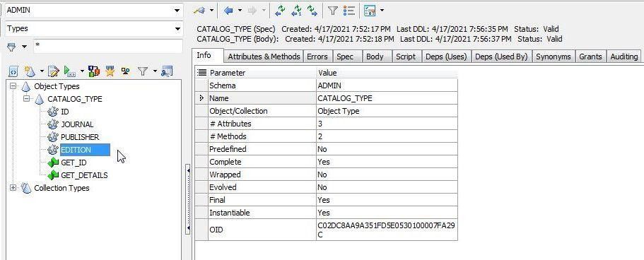The height and width of the screenshot is (260, 644).
Task: Click the bulleted list view icon
Action: tap(349, 11)
